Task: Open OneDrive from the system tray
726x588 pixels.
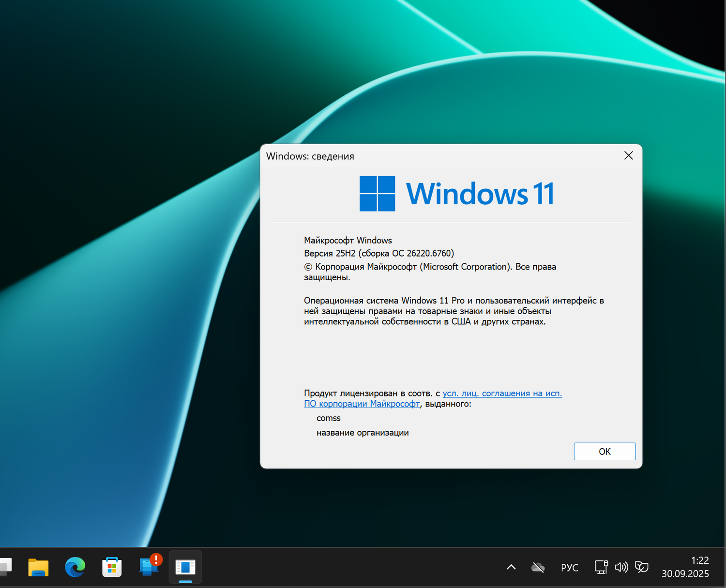Action: (538, 567)
